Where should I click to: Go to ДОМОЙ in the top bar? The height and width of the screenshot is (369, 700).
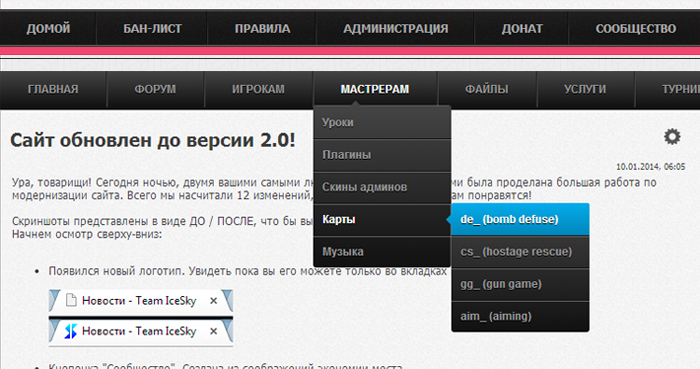tap(48, 29)
